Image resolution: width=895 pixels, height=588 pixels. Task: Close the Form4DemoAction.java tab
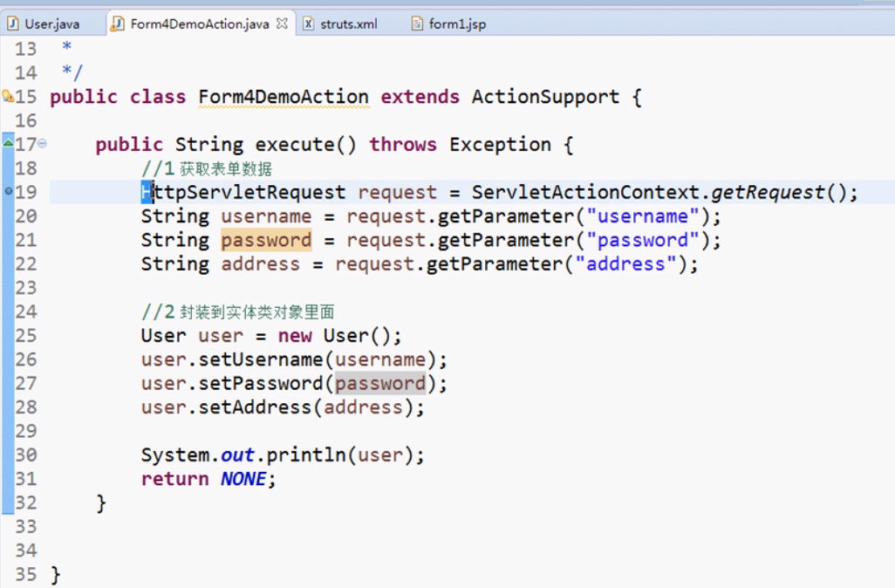tap(282, 24)
